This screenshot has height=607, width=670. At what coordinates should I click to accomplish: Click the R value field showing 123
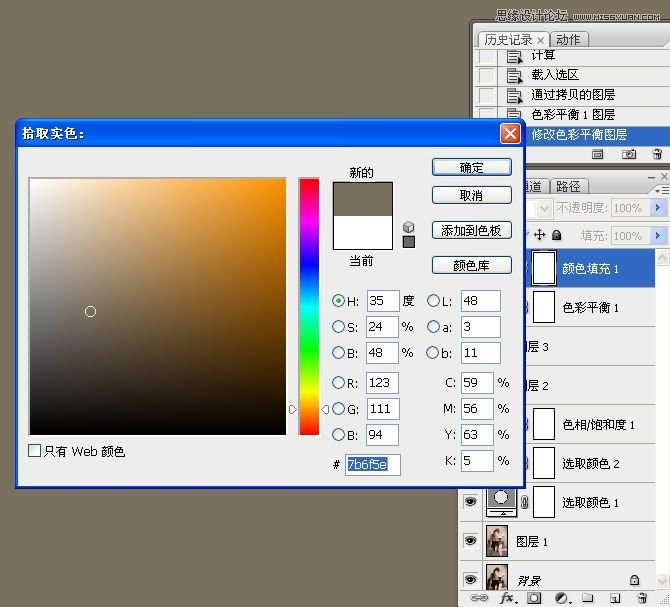point(382,383)
